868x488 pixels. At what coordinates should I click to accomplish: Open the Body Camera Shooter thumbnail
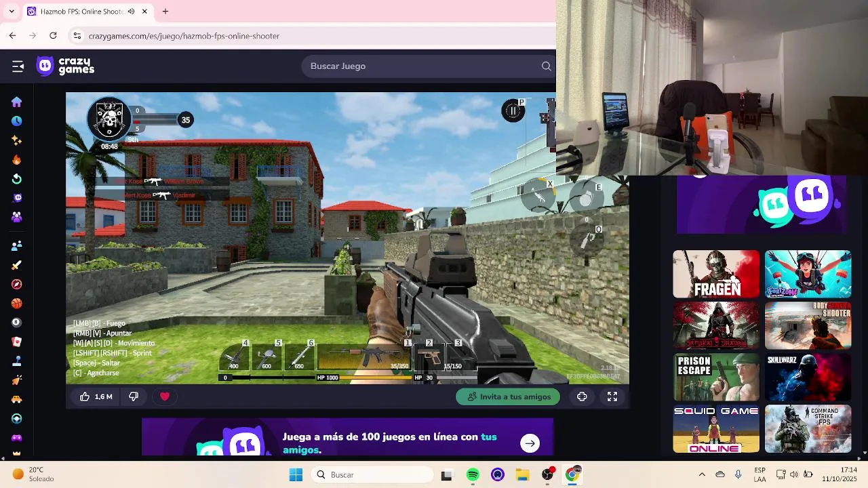pos(808,325)
